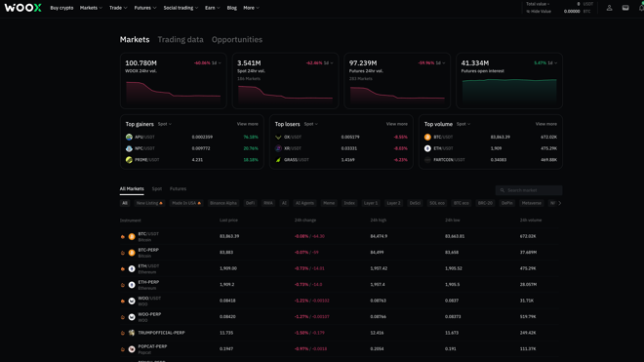The image size is (644, 362).
Task: Open Buy crypto link
Action: (x=61, y=8)
